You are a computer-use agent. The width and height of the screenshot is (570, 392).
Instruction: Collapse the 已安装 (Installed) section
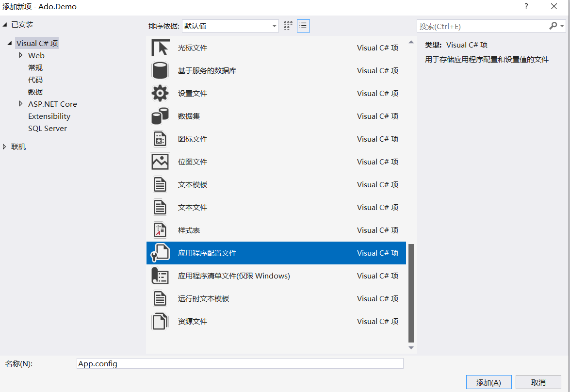point(5,25)
